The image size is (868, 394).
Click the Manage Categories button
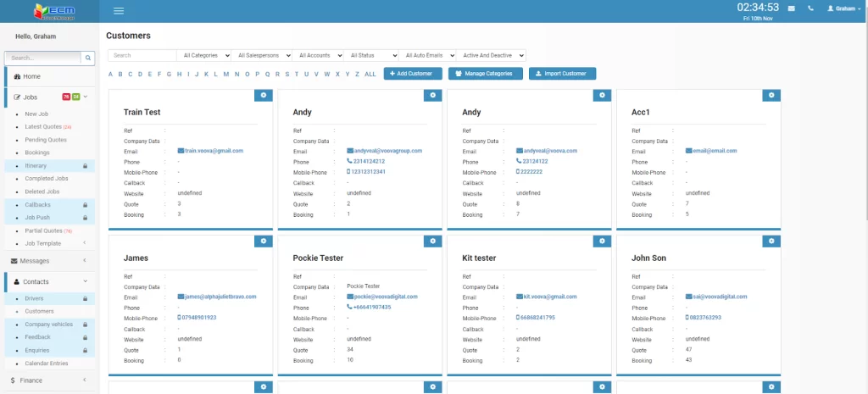tap(486, 74)
